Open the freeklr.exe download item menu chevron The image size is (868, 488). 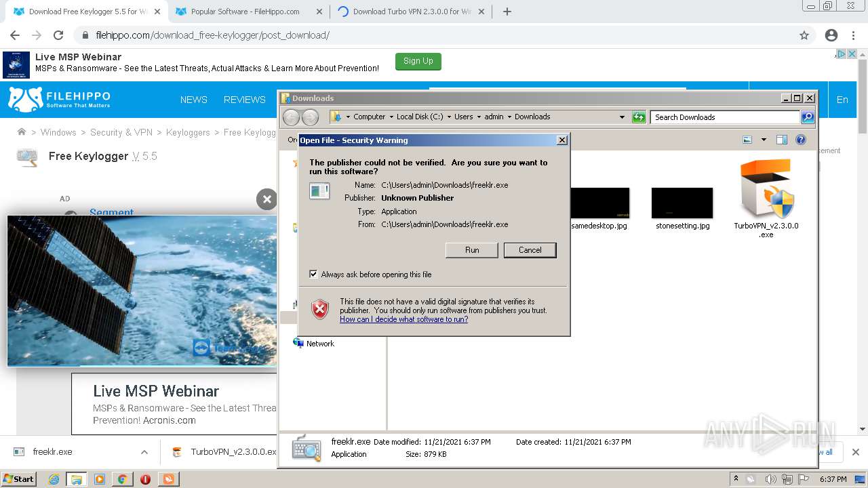point(144,452)
